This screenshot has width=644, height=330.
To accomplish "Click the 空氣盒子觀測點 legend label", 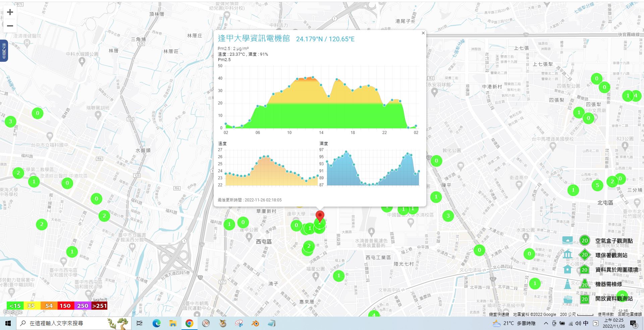I will coord(614,241).
